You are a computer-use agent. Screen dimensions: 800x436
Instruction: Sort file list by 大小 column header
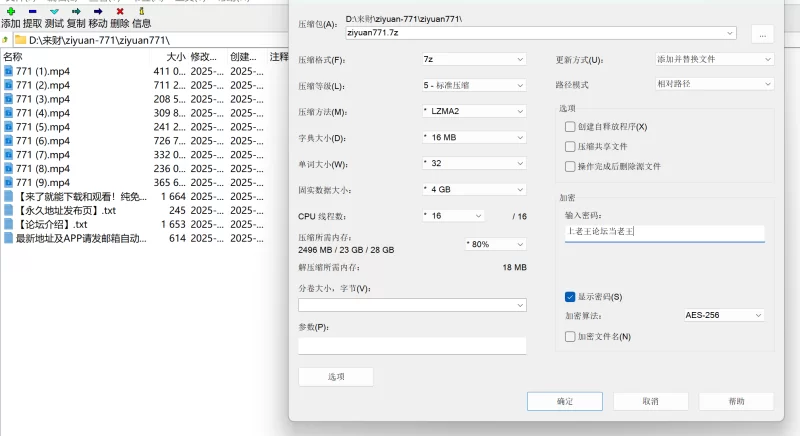click(x=176, y=57)
